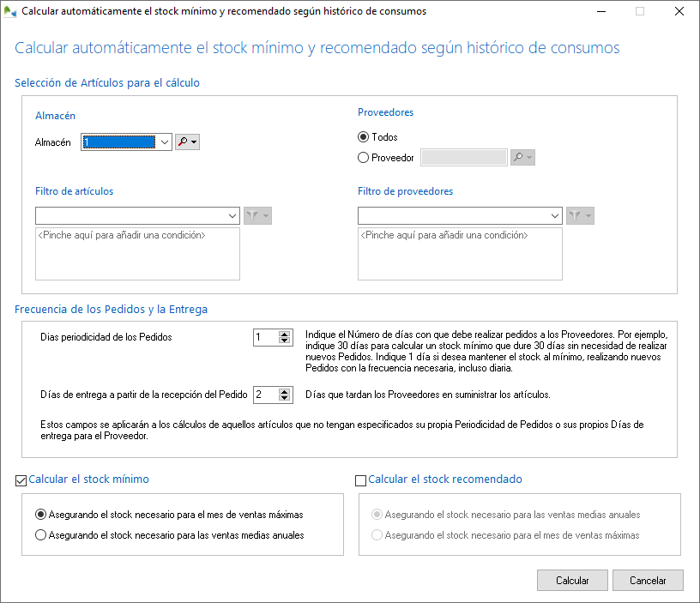
Task: Close the stock calculation dialog window
Action: (679, 12)
